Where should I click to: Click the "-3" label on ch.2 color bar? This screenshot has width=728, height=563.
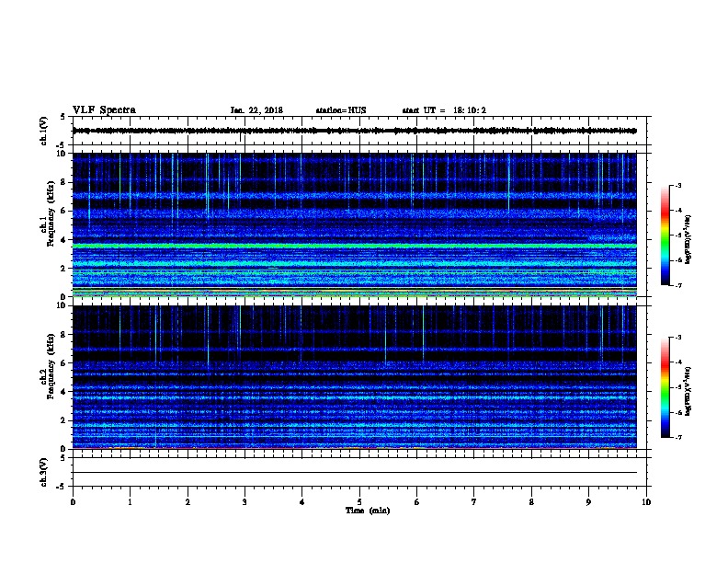(678, 338)
